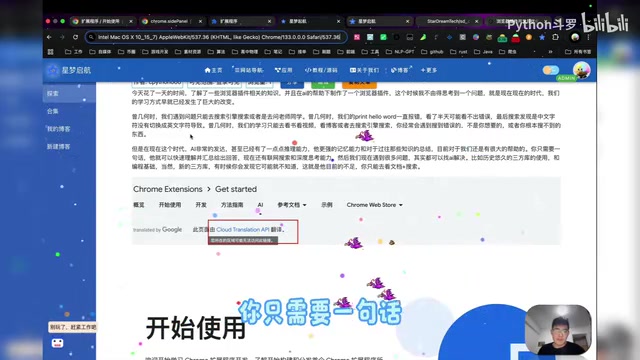Image resolution: width=640 pixels, height=360 pixels.
Task: Click the robot pet icon in the sidebar
Action: coord(58,343)
